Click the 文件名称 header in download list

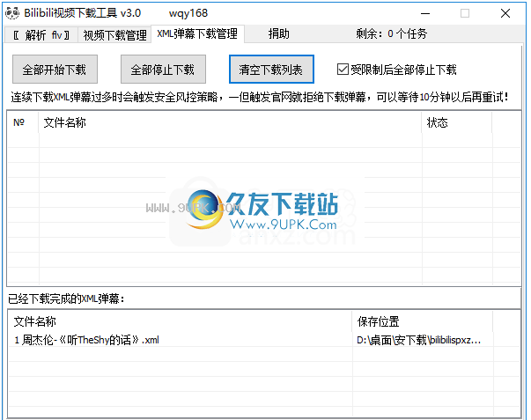click(231, 122)
